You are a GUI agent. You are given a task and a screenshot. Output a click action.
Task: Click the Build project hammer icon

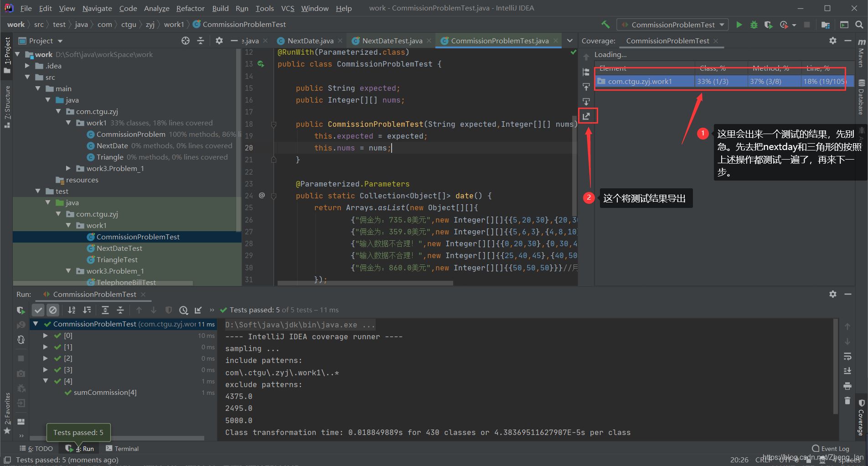coord(605,25)
